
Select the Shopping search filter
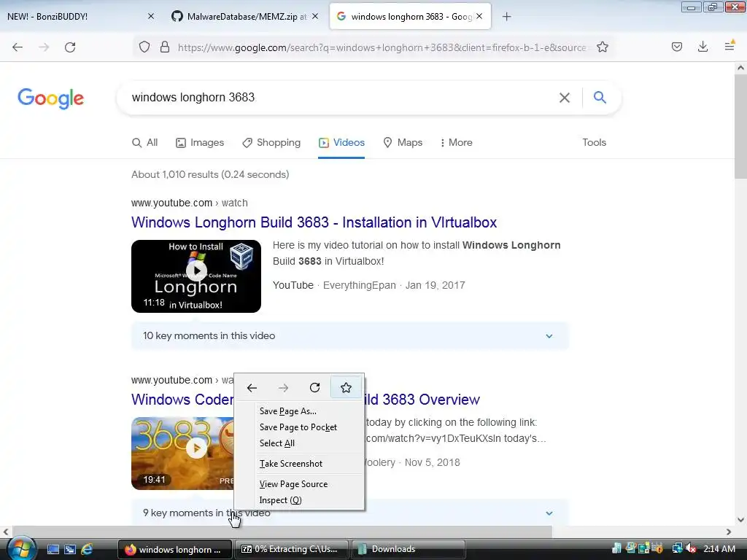[271, 143]
